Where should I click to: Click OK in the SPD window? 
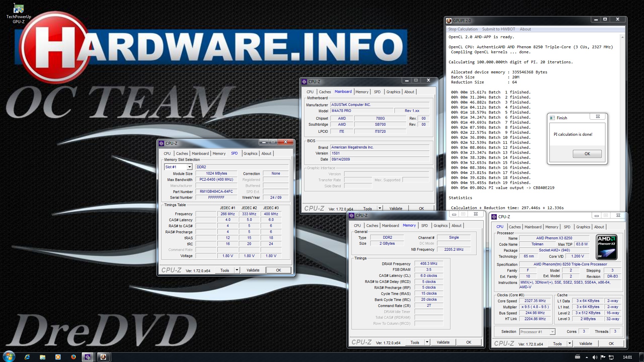(278, 270)
